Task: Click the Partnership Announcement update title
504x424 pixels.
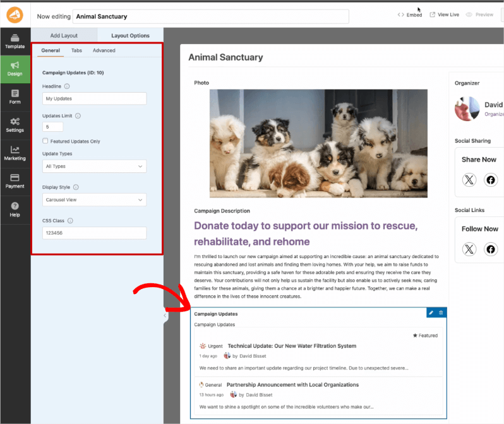Action: [x=292, y=385]
